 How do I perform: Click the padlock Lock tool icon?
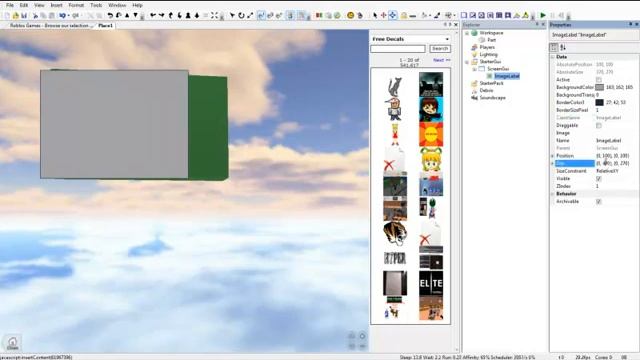click(404, 16)
